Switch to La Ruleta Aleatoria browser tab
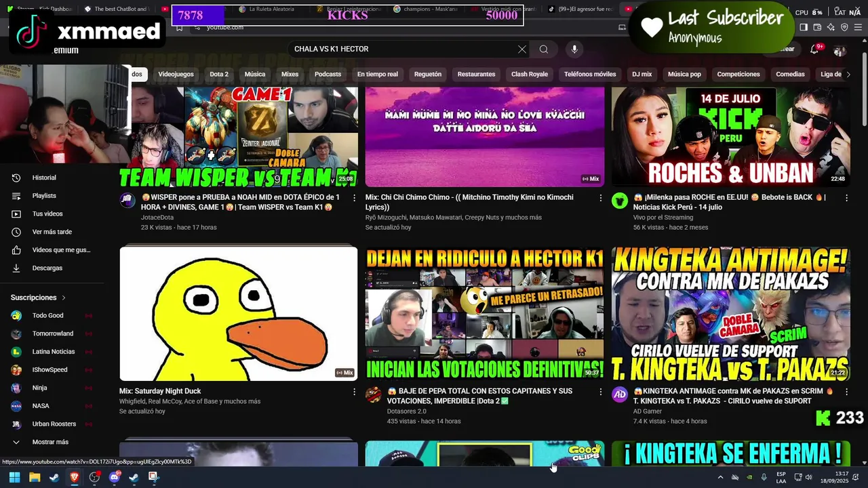This screenshot has height=488, width=868. point(271,9)
